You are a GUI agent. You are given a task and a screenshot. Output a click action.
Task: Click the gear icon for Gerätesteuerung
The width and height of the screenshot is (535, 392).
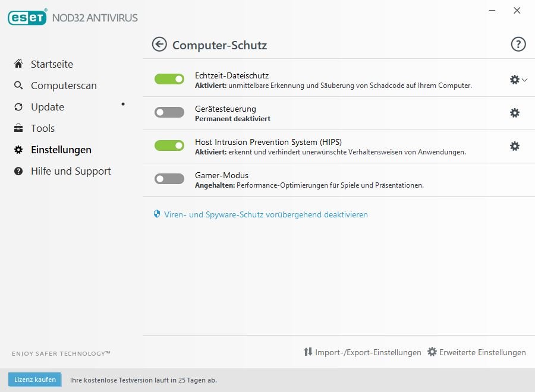coord(515,113)
